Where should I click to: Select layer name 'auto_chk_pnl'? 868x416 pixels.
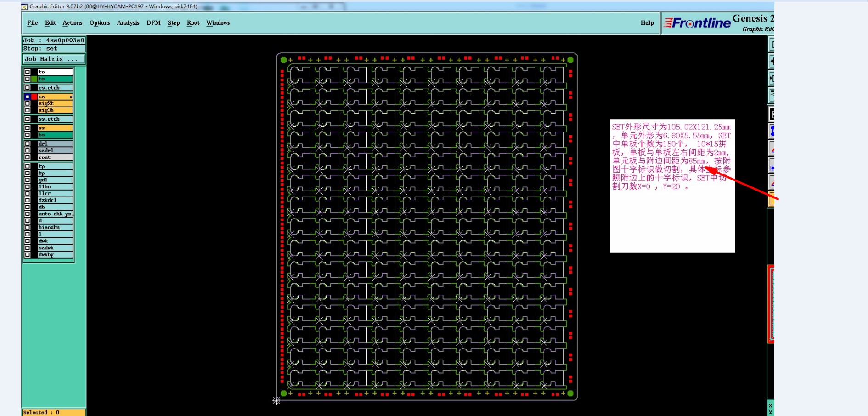[x=55, y=214]
